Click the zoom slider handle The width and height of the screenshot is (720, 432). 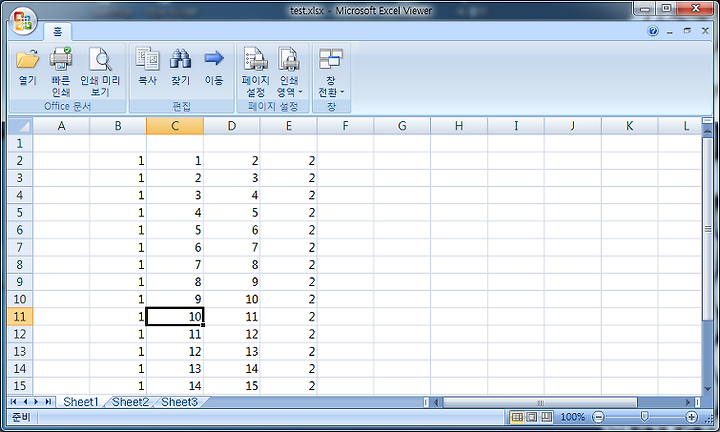pos(644,417)
